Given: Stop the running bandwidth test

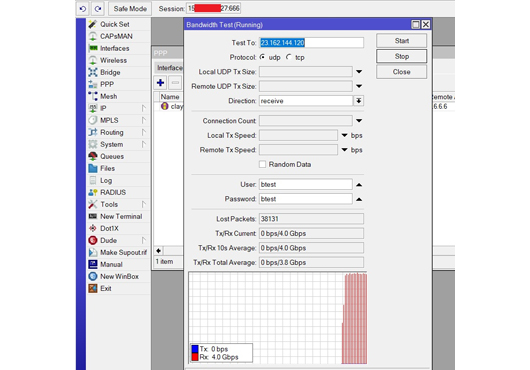Looking at the screenshot, I should pos(402,56).
